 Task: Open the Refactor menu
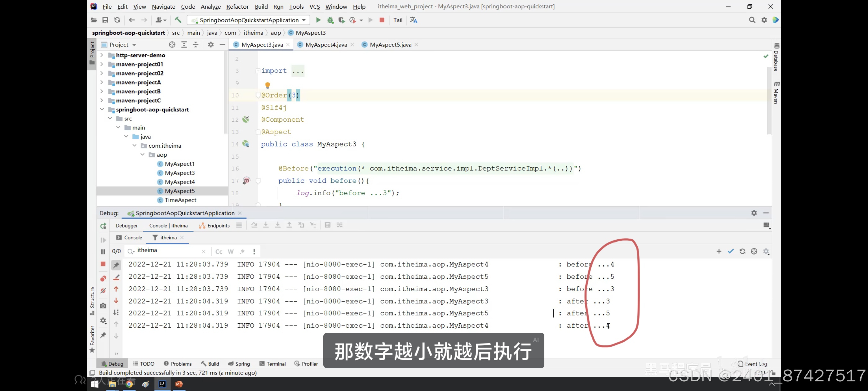point(237,7)
